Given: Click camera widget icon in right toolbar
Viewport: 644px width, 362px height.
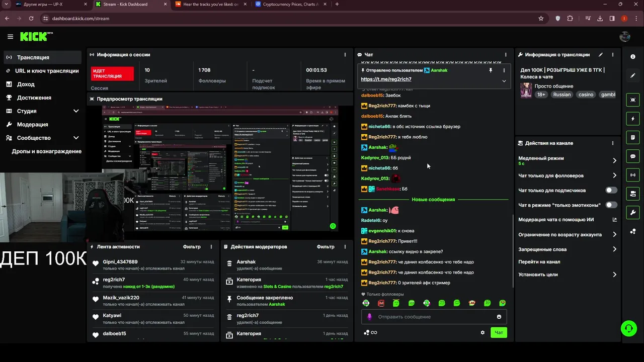Looking at the screenshot, I should pyautogui.click(x=633, y=194).
